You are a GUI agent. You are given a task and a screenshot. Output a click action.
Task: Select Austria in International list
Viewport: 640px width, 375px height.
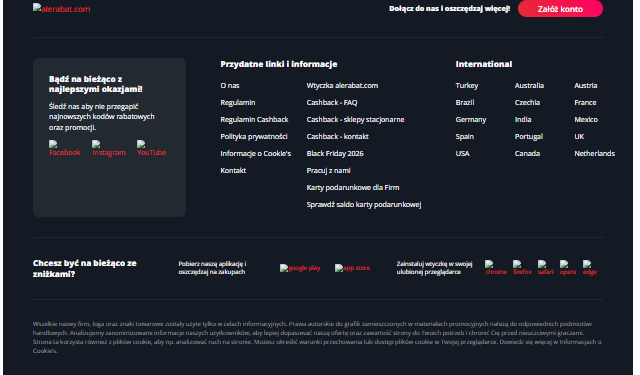[586, 86]
